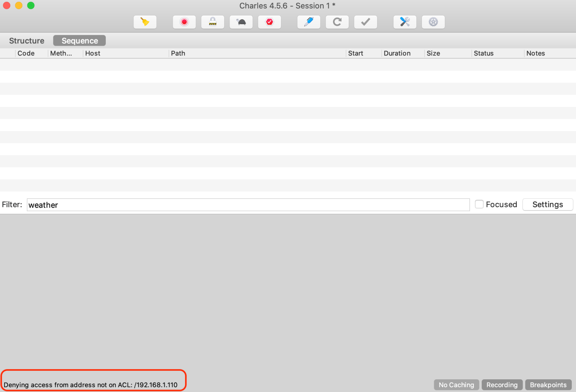Open filter Settings button
The width and height of the screenshot is (576, 392).
point(548,204)
